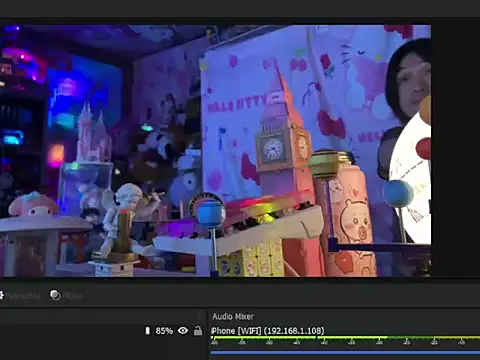Click the blue volume slider bar

click(345, 352)
